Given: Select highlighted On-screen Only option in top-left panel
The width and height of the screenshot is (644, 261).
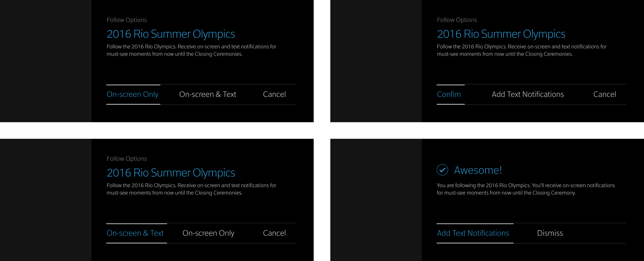Looking at the screenshot, I should coord(133,94).
